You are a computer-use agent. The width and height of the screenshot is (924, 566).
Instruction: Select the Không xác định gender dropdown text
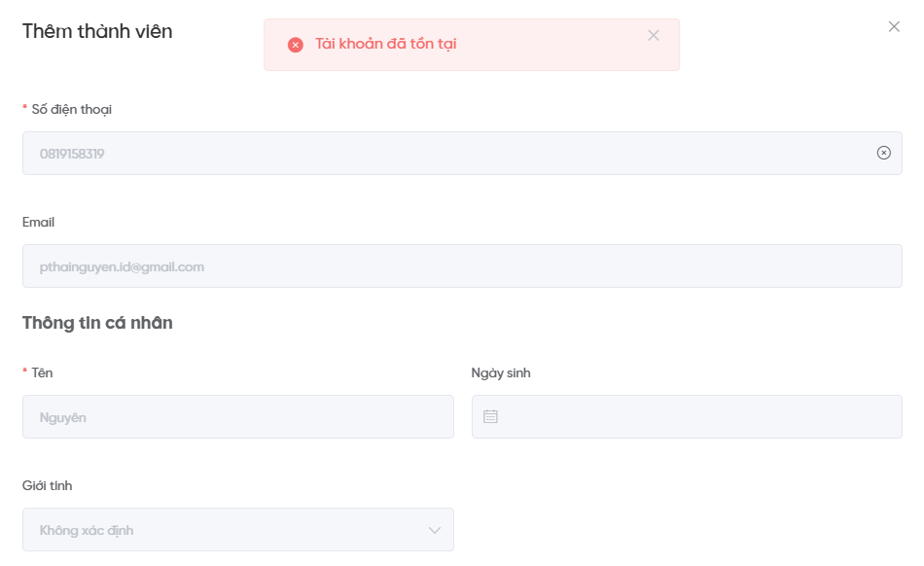pyautogui.click(x=87, y=530)
